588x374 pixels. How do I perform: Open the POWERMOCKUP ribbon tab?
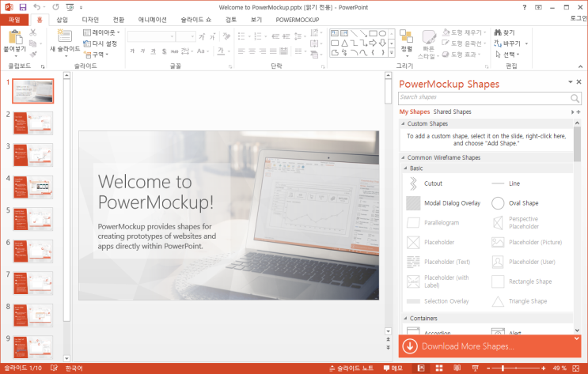[298, 20]
